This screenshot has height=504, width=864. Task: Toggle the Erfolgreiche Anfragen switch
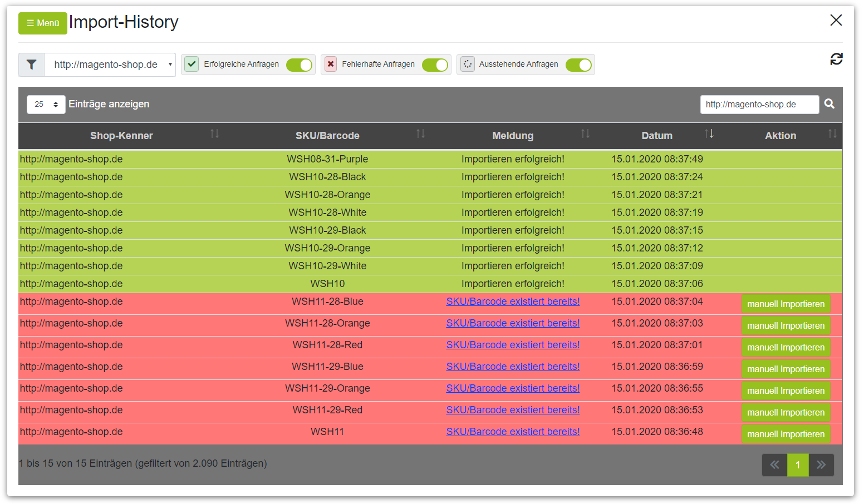299,65
